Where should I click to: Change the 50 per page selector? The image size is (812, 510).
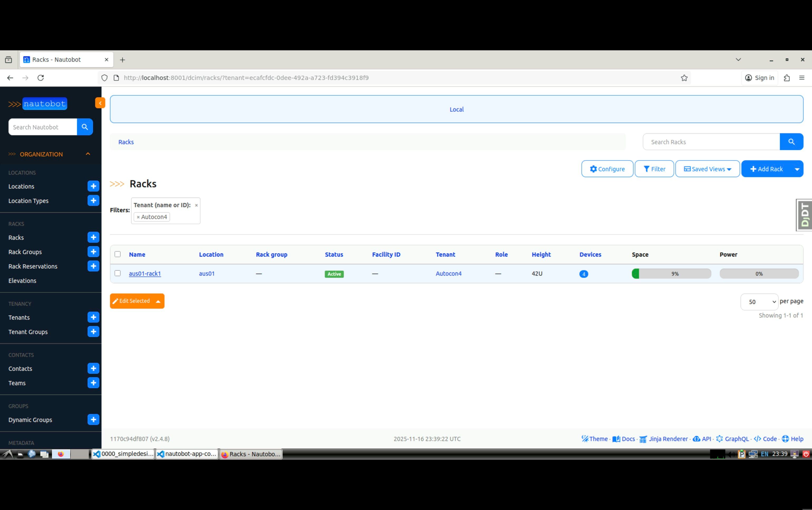tap(759, 302)
